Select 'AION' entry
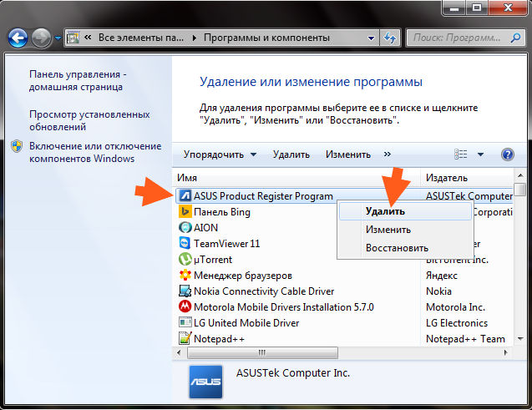The image size is (532, 410). pyautogui.click(x=205, y=228)
